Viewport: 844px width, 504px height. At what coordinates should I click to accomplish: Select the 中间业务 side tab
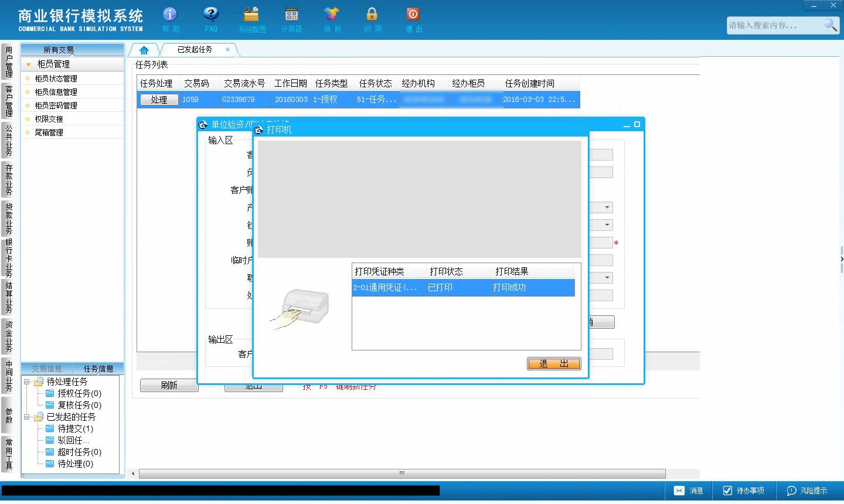[8, 376]
